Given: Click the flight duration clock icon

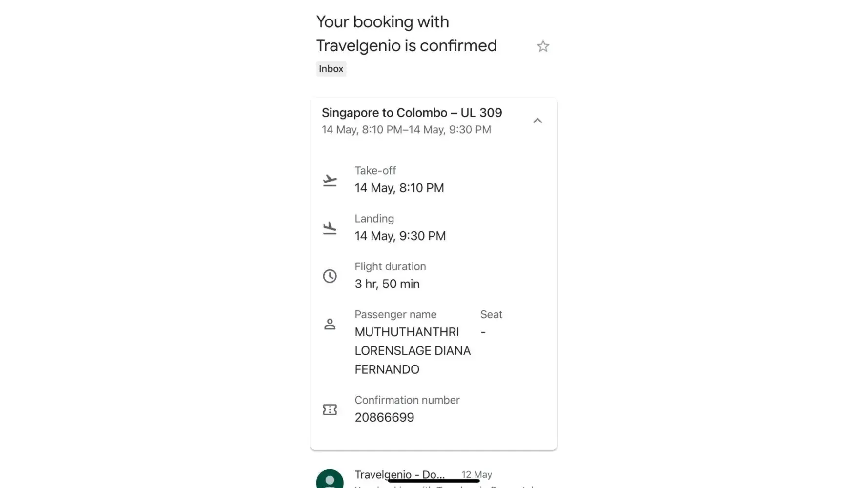Looking at the screenshot, I should [330, 276].
